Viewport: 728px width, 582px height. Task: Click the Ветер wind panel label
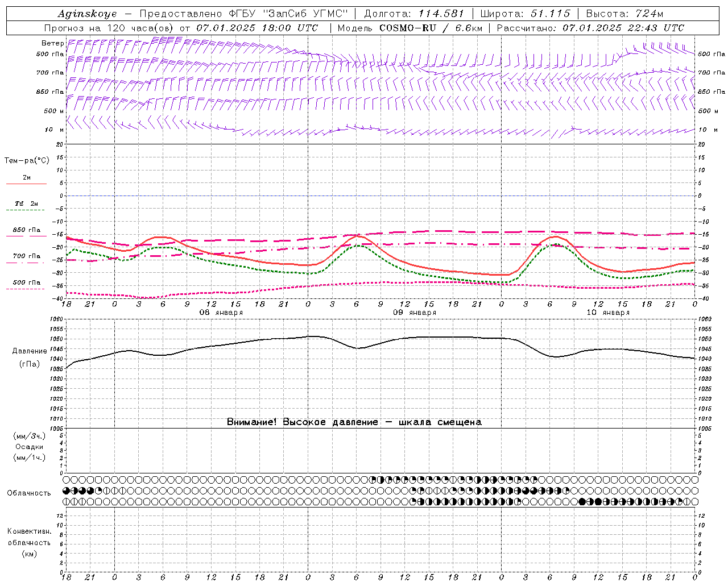(x=52, y=43)
